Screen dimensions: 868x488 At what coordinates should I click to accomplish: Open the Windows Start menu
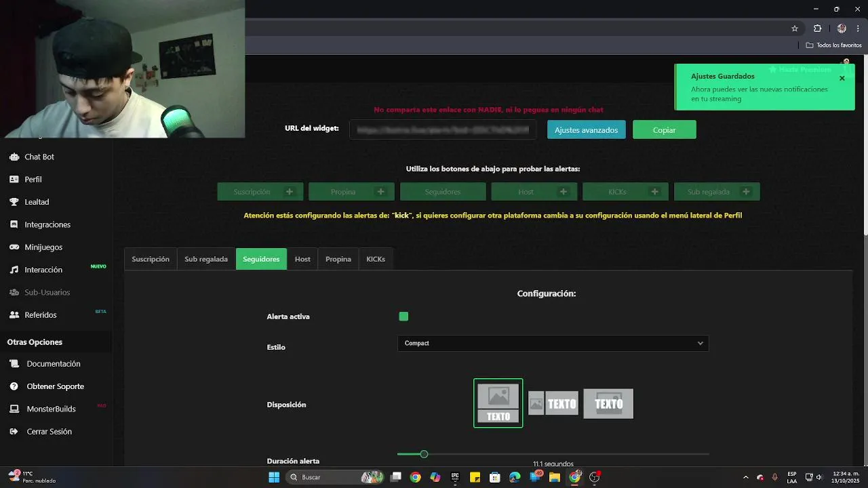[274, 477]
